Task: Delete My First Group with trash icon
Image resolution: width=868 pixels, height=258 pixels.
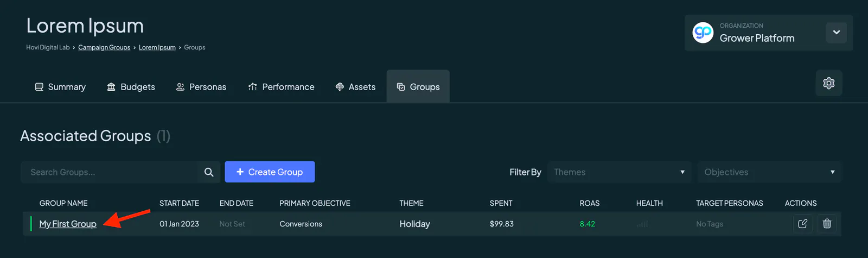Action: click(827, 224)
